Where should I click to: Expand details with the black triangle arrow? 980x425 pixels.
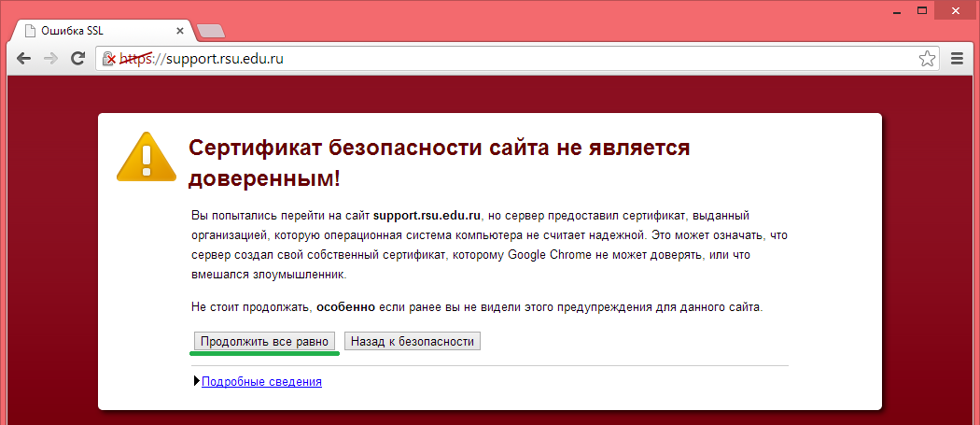click(198, 380)
